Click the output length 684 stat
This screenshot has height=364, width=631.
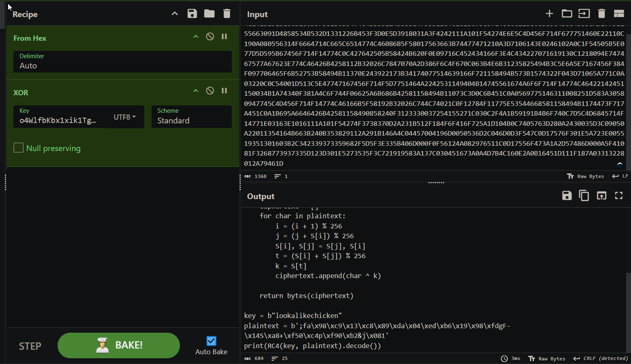tap(254, 359)
